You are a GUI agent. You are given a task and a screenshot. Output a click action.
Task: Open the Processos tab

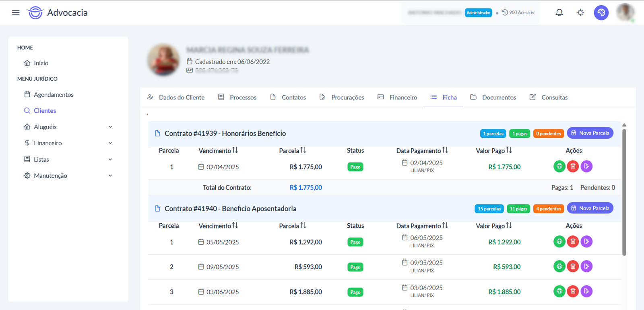237,97
